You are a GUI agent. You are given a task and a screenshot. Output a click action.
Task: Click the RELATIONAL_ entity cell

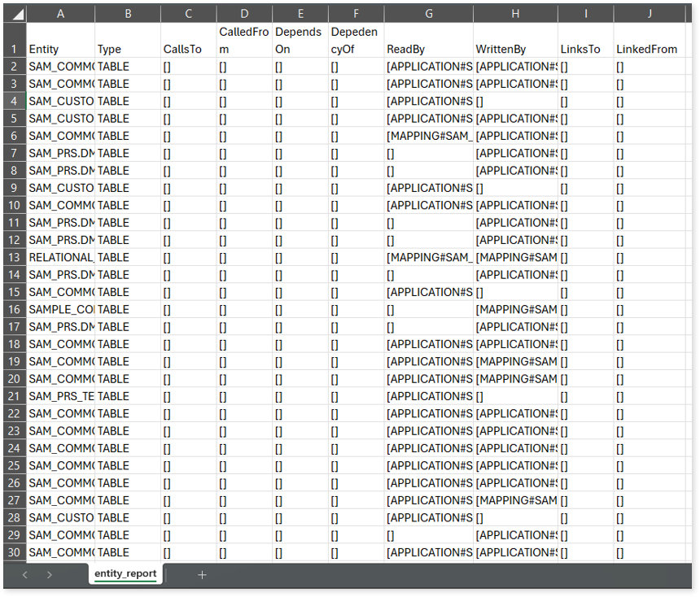pyautogui.click(x=60, y=257)
